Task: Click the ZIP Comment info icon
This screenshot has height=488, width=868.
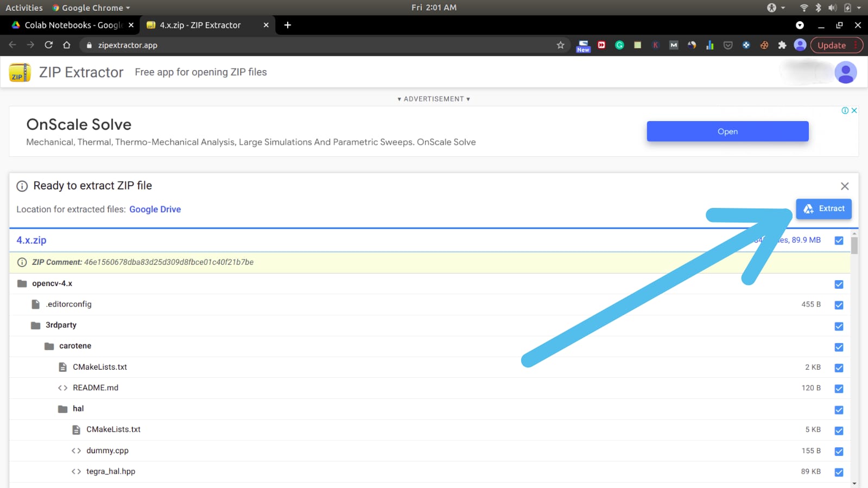Action: tap(22, 262)
